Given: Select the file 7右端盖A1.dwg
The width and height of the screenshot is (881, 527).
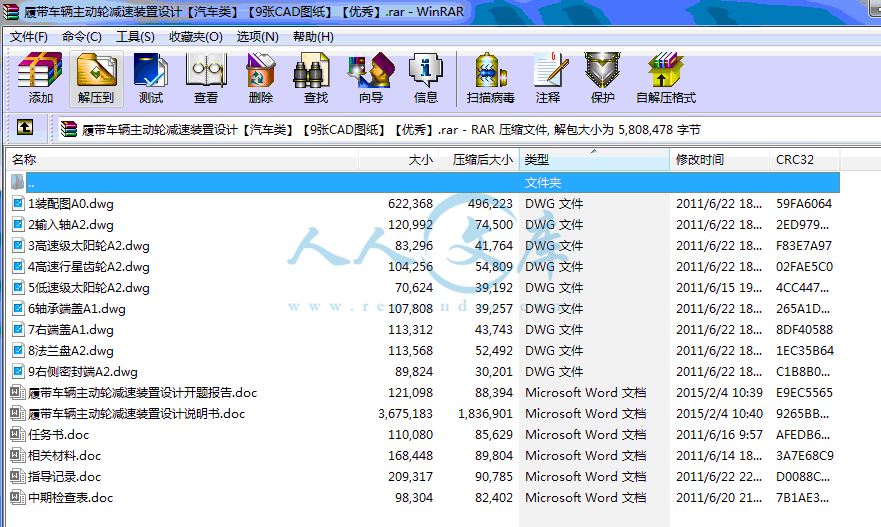Looking at the screenshot, I should click(71, 330).
